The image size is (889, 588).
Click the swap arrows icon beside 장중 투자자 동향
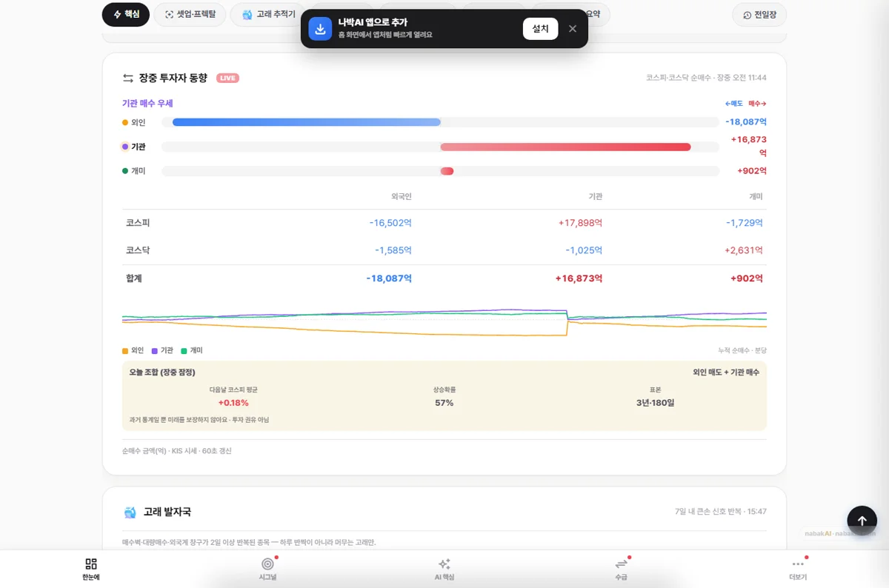128,78
